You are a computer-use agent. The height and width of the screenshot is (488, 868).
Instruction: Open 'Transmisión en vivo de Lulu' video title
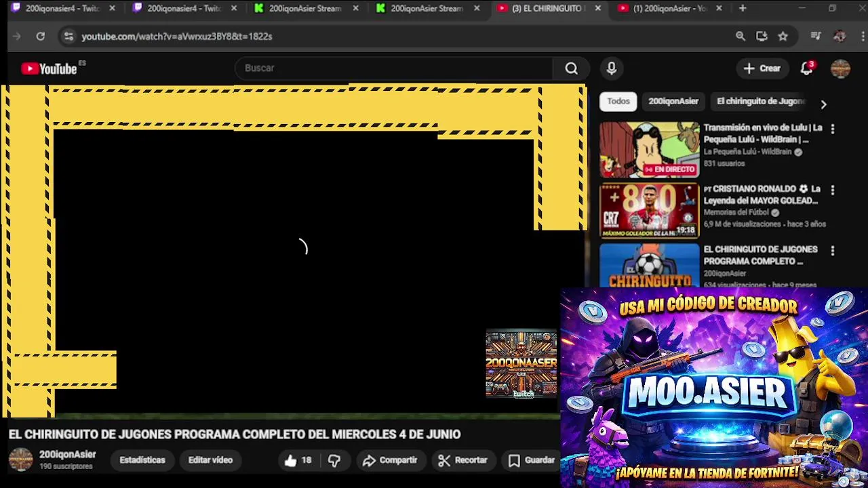click(763, 134)
